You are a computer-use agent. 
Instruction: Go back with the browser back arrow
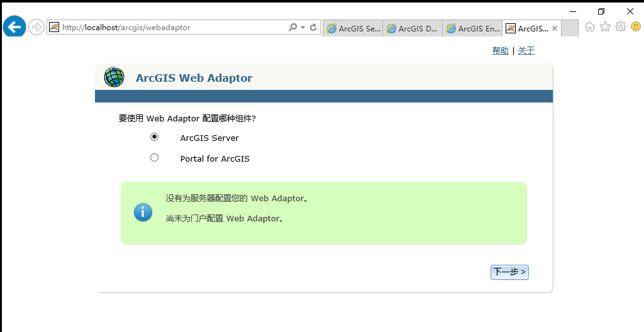tap(14, 27)
